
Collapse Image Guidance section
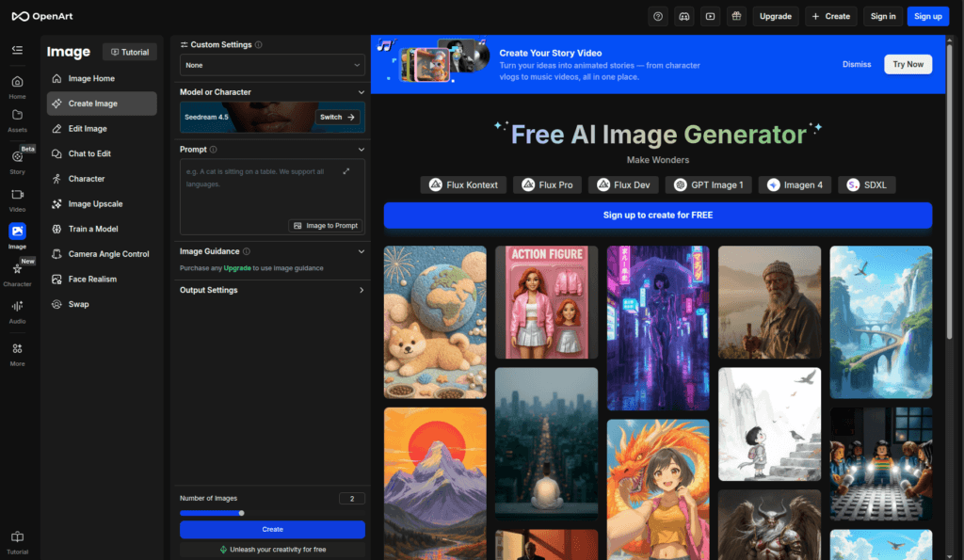tap(361, 251)
